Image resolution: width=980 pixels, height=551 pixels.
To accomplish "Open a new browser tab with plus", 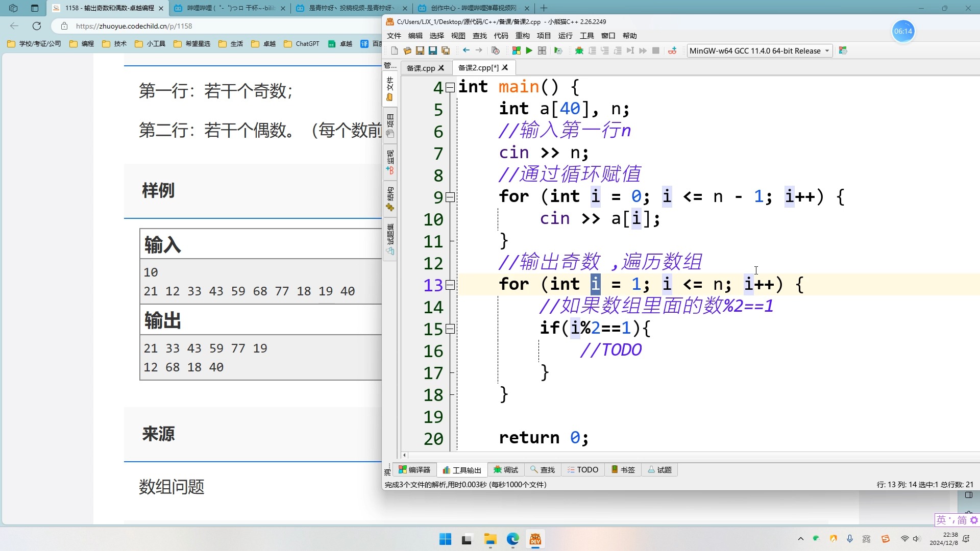I will 544,8.
